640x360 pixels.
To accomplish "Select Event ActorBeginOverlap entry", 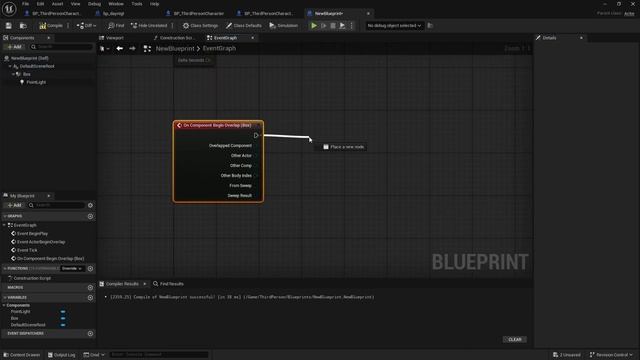I will 41,242.
